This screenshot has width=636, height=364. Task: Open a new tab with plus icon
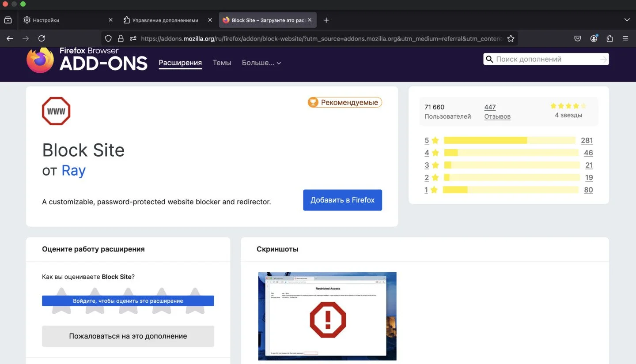coord(326,20)
